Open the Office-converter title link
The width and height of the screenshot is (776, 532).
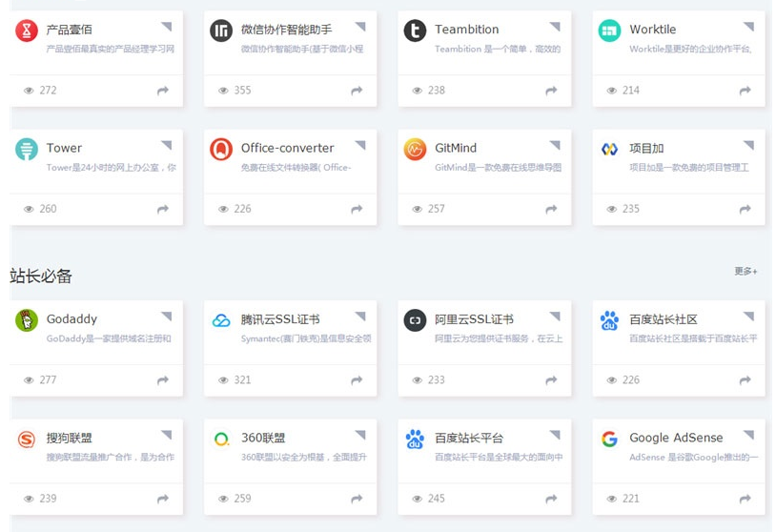(x=287, y=148)
